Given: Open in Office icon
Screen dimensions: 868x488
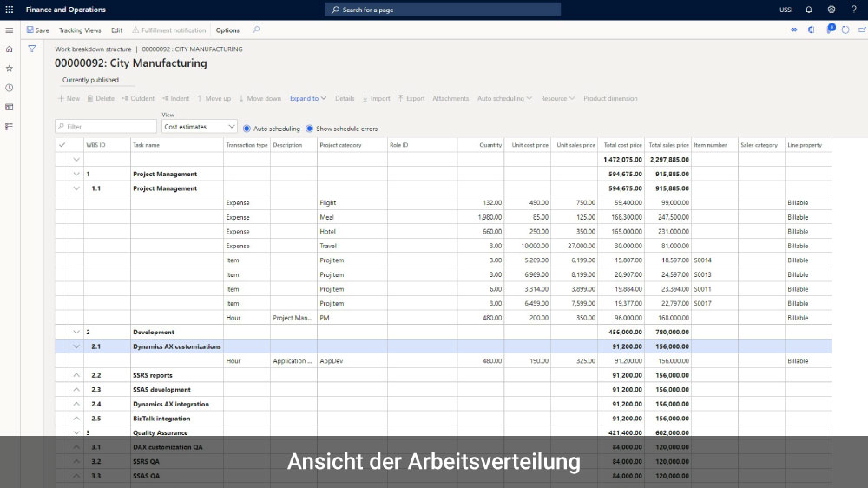Looking at the screenshot, I should 811,30.
